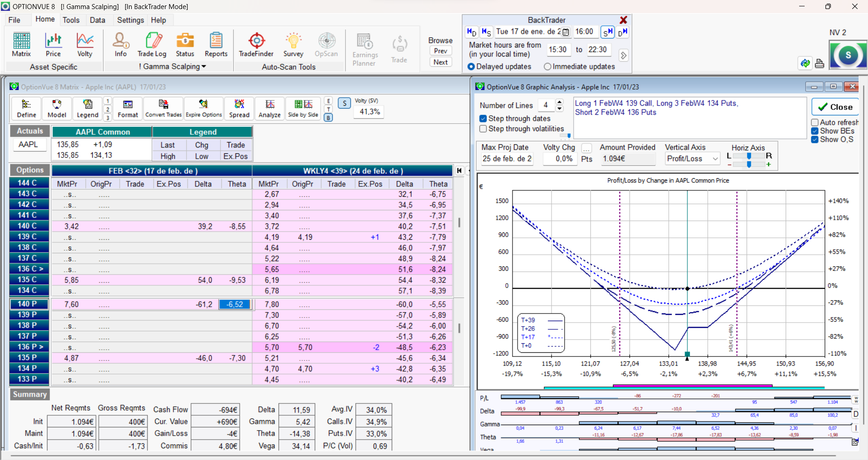
Task: Adjust the Horiz Axis minus-plus zoom slider
Action: pos(749,164)
